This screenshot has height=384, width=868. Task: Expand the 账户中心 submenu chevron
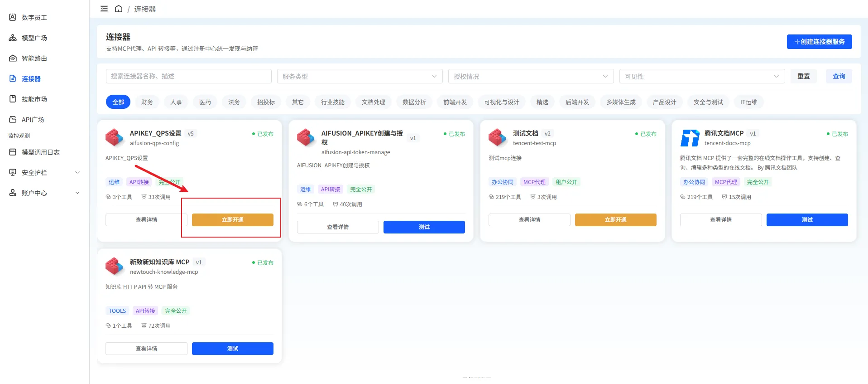(77, 193)
